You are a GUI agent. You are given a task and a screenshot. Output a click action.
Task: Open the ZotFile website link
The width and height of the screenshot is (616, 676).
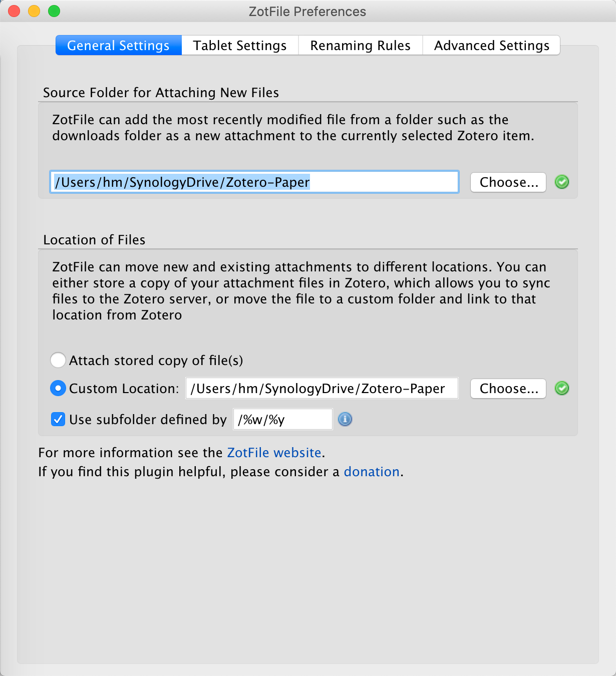(274, 453)
